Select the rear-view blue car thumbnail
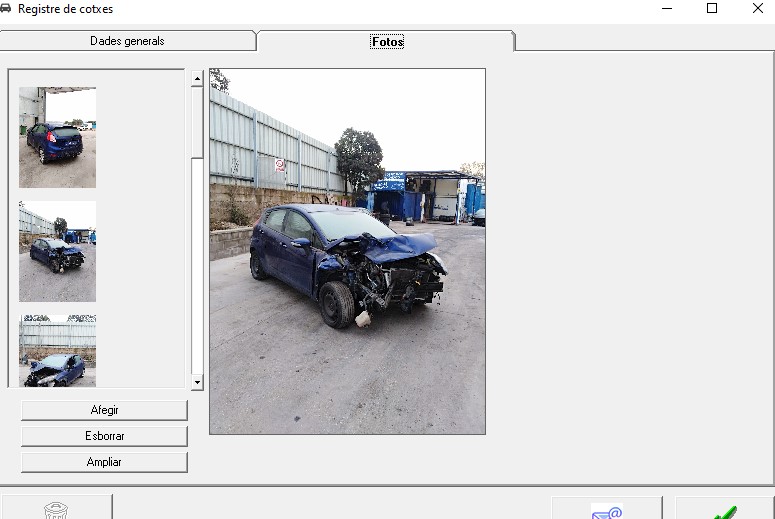This screenshot has width=775, height=519. point(57,137)
